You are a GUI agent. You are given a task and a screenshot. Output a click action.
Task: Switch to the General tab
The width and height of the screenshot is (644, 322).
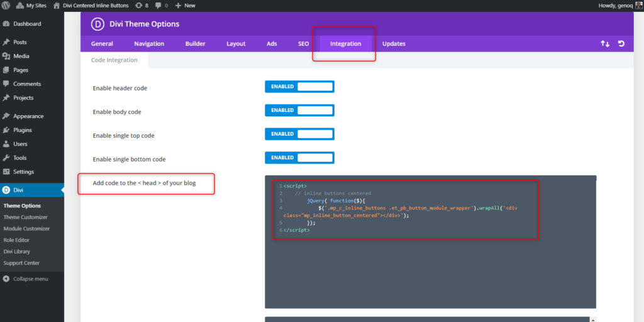(x=102, y=44)
